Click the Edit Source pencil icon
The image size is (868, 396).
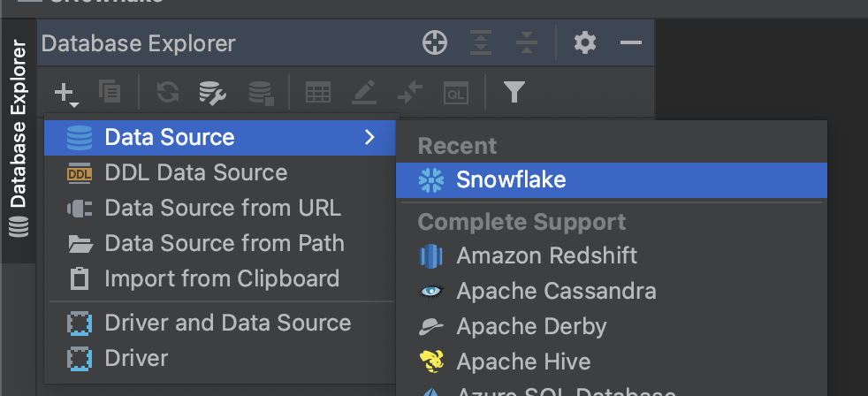pyautogui.click(x=364, y=93)
